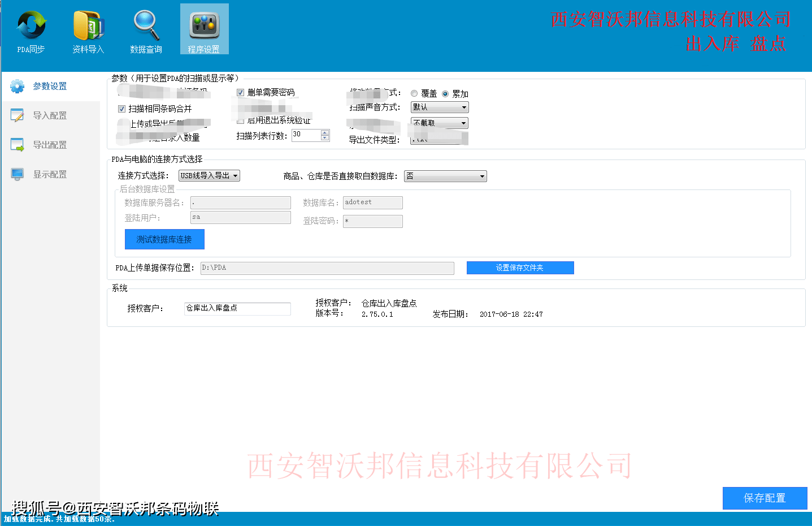Open the 连接方式选择 dropdown
The height and width of the screenshot is (526, 812).
209,176
